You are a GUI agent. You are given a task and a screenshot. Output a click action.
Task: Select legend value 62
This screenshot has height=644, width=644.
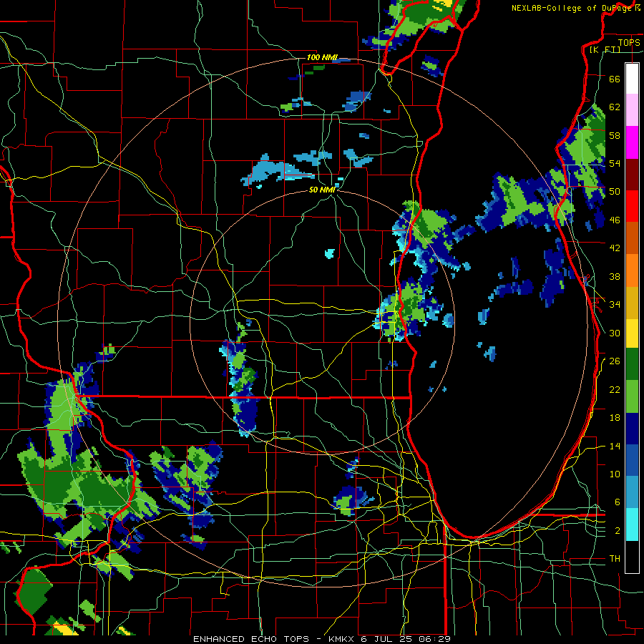615,107
